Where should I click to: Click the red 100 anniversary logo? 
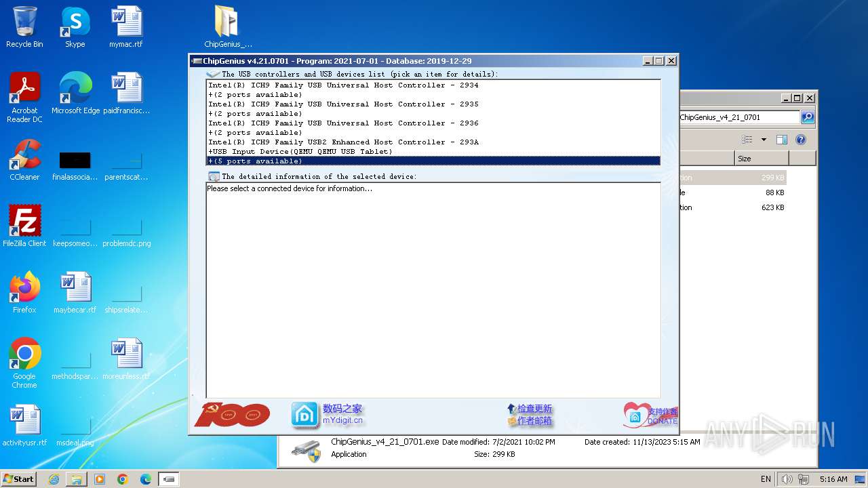pyautogui.click(x=232, y=415)
